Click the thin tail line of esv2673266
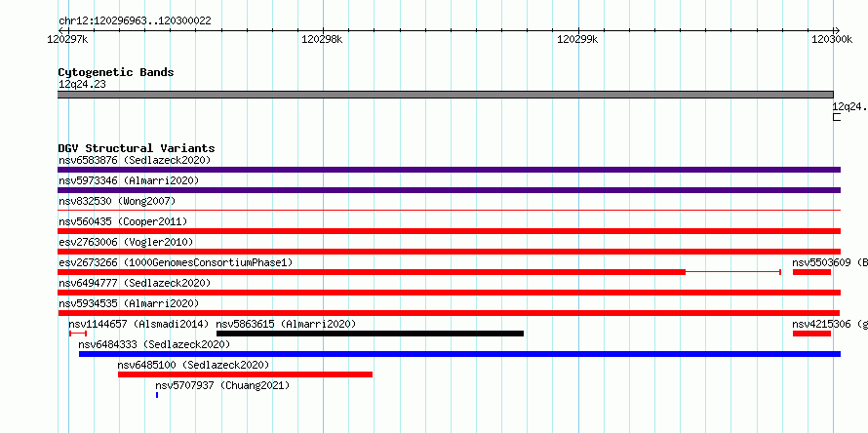The image size is (868, 433). pos(733,272)
